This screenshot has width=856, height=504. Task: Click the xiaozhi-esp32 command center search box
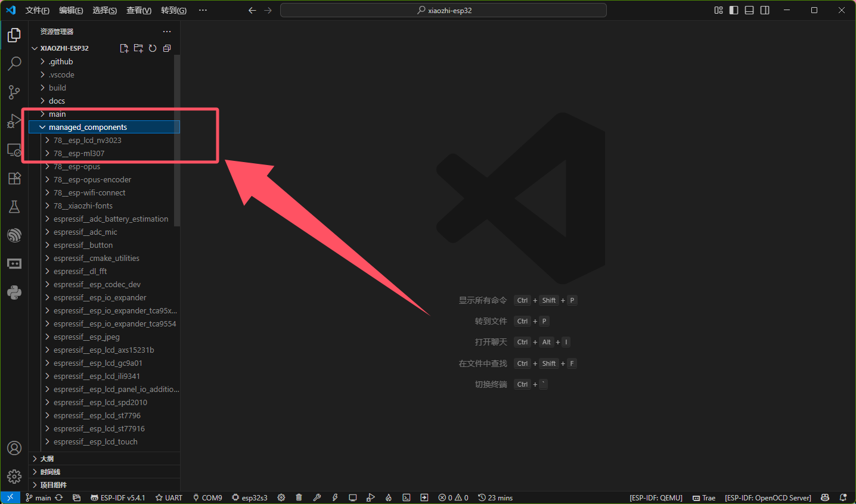click(x=443, y=10)
